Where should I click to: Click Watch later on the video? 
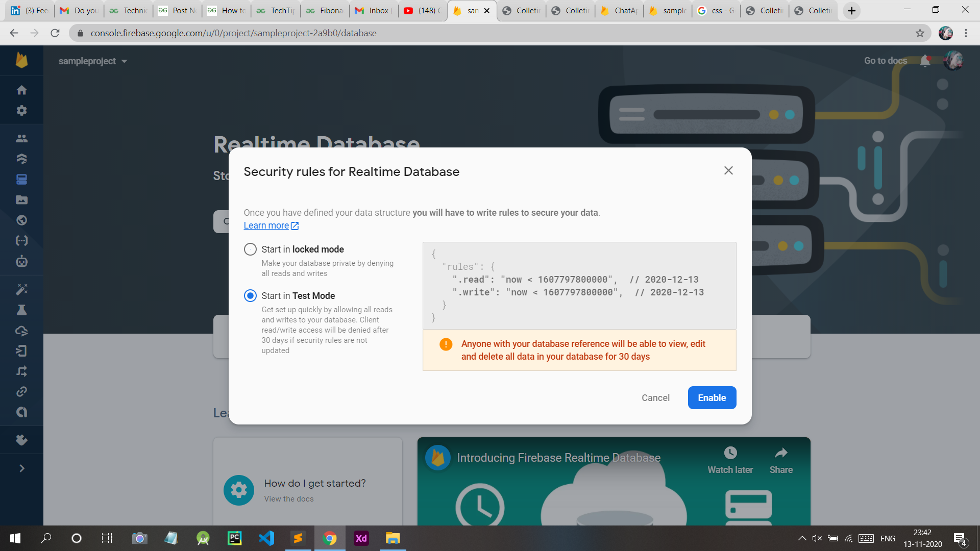(730, 461)
